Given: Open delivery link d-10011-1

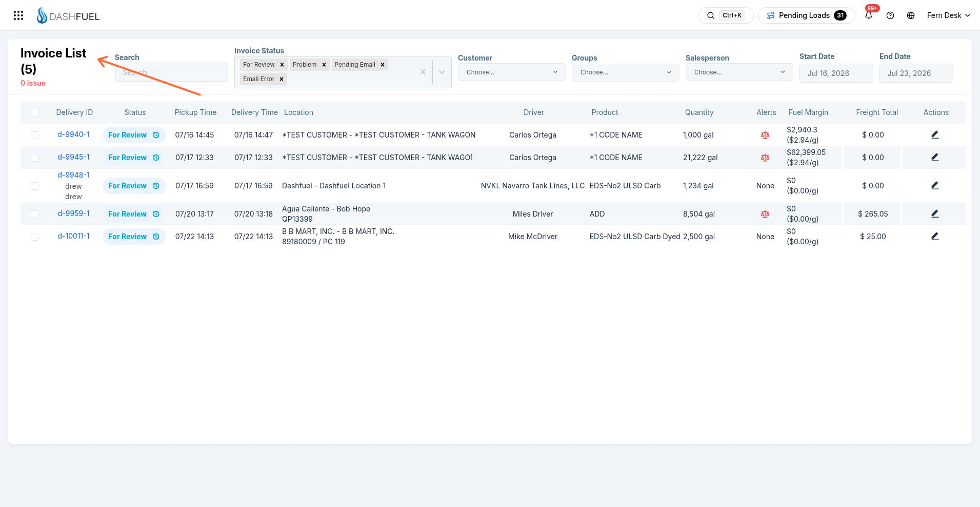Looking at the screenshot, I should point(73,236).
